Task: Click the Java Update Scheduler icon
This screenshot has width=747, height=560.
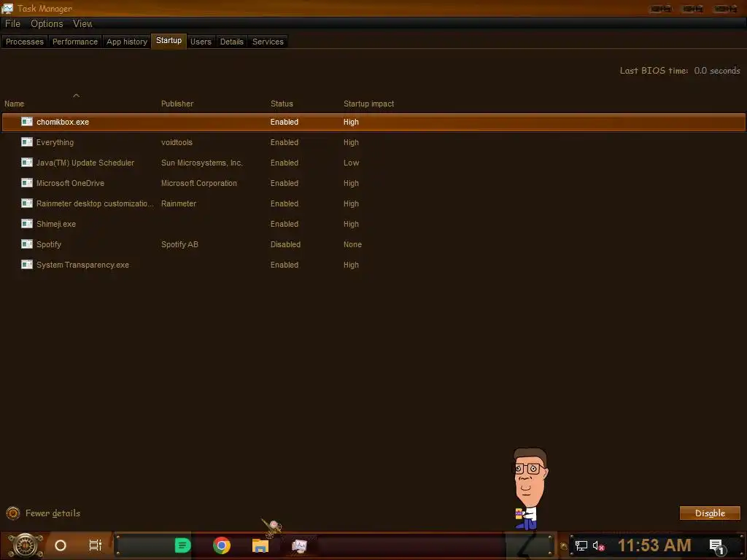Action: (x=27, y=163)
